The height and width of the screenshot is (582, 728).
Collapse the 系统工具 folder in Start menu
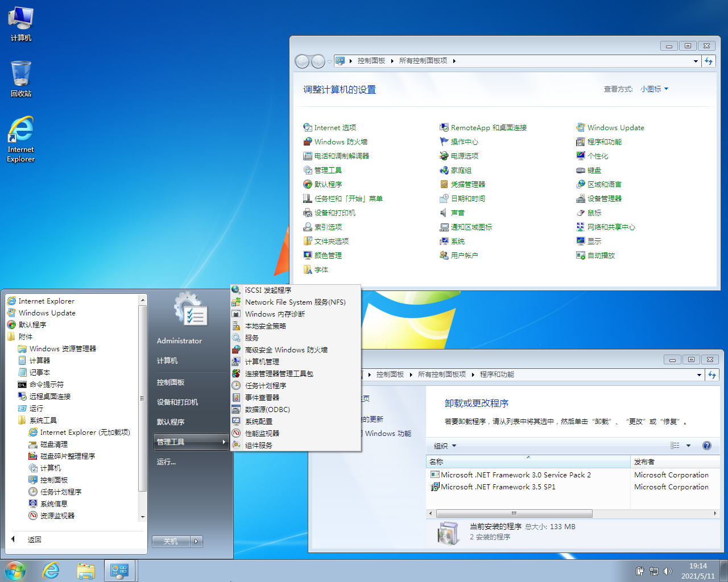coord(43,421)
